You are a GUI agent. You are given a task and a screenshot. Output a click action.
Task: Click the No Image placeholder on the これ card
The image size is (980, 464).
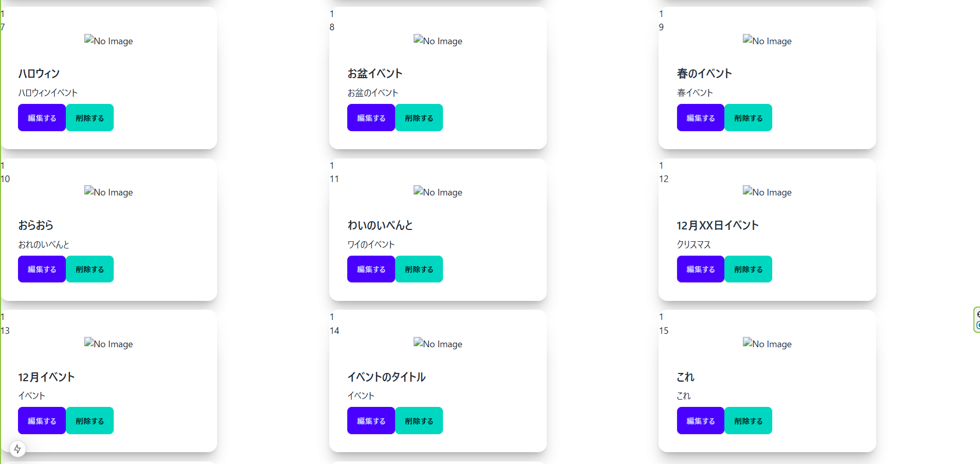(767, 344)
